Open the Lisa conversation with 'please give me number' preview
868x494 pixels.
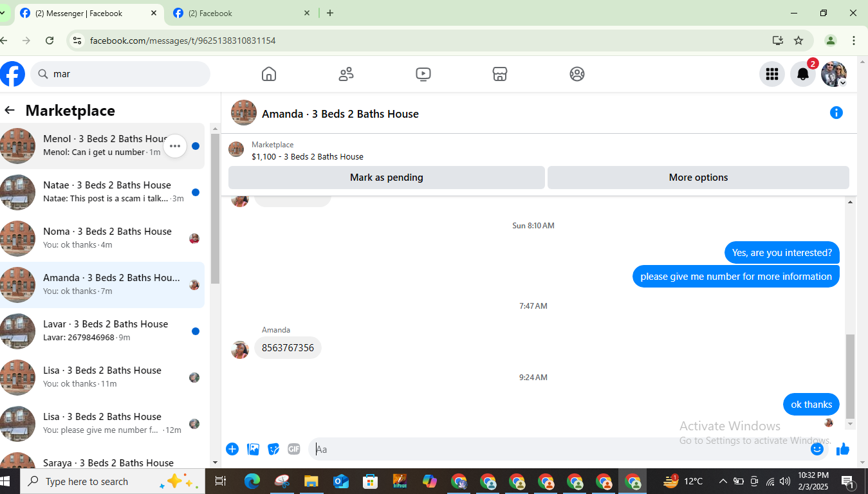tap(102, 424)
